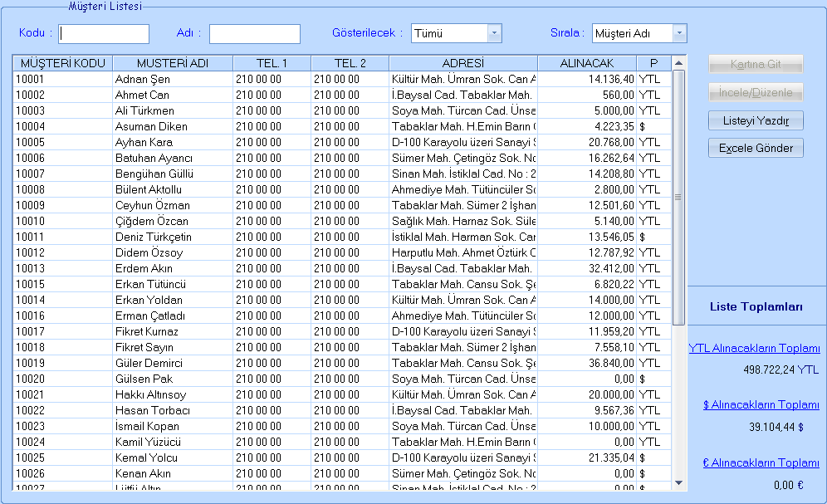Click the TEL. 1 column header
The width and height of the screenshot is (827, 504).
[x=272, y=63]
